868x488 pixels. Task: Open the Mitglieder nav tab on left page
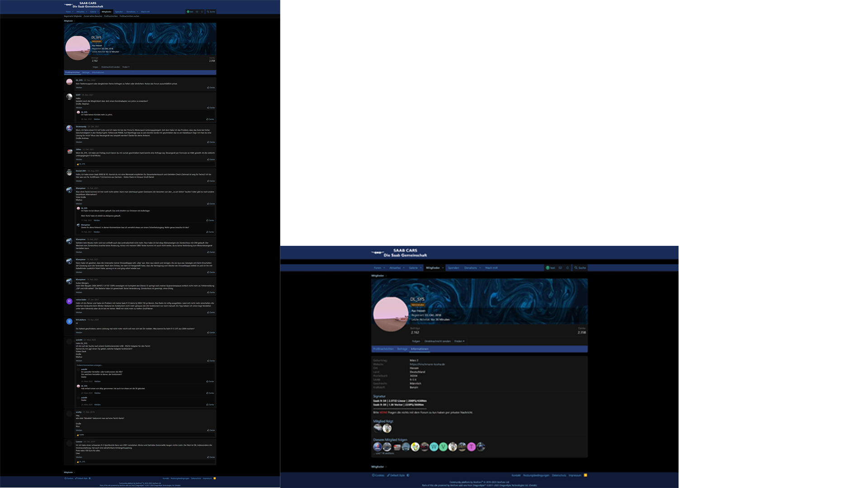tap(106, 12)
